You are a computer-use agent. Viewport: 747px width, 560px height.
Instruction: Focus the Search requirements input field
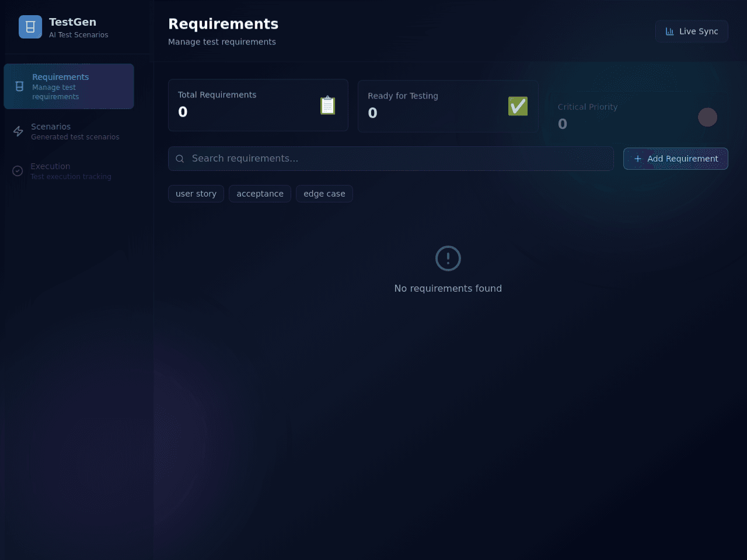tap(391, 159)
